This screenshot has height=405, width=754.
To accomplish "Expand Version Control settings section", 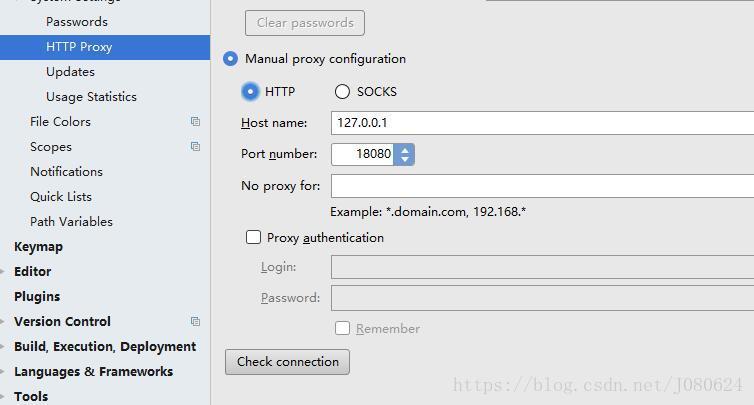I will pyautogui.click(x=3, y=322).
